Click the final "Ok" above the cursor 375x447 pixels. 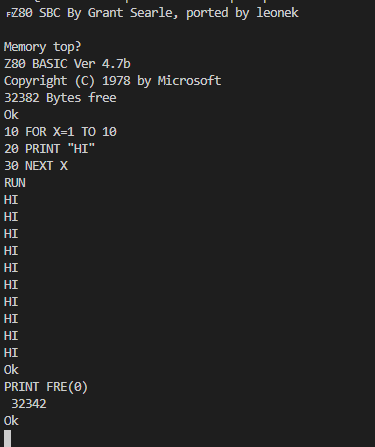[11, 421]
